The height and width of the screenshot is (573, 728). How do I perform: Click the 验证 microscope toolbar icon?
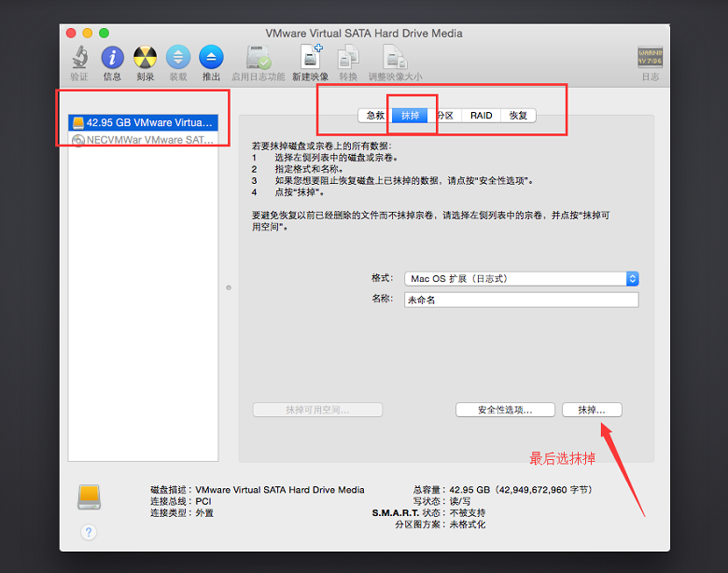(80, 58)
